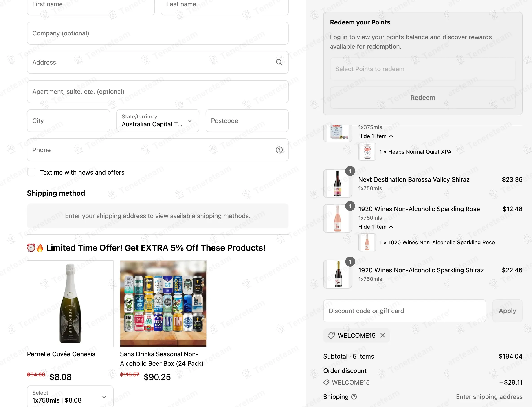Click the Postcode input field
Viewport: 532px width, 407px height.
pos(247,121)
